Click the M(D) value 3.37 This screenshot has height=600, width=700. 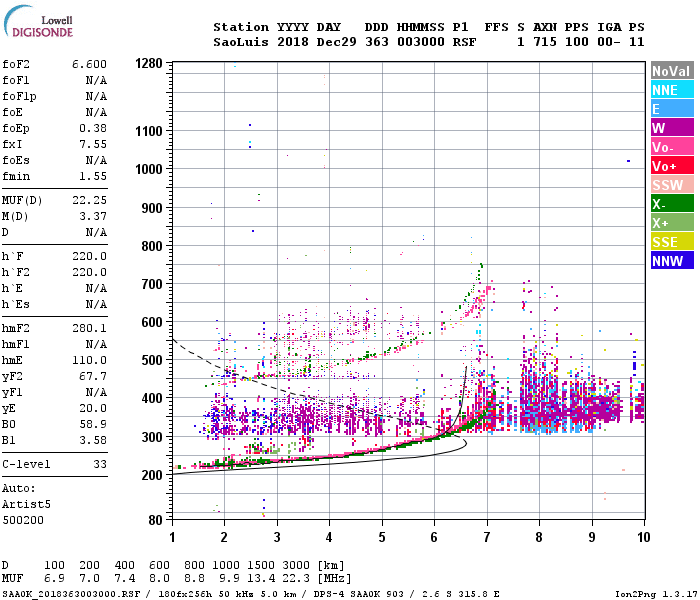[93, 216]
